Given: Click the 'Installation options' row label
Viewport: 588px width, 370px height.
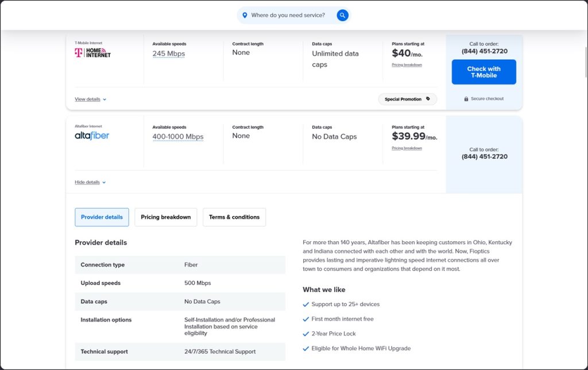Looking at the screenshot, I should click(x=106, y=319).
